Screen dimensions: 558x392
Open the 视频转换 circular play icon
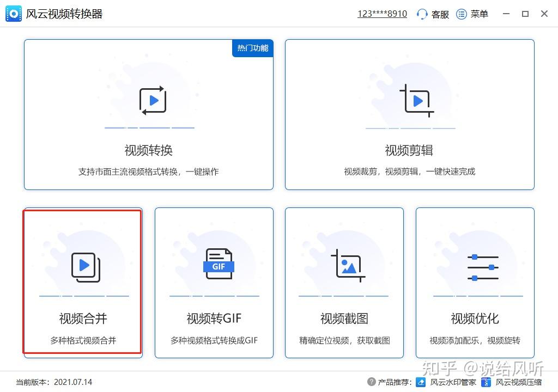pos(151,100)
